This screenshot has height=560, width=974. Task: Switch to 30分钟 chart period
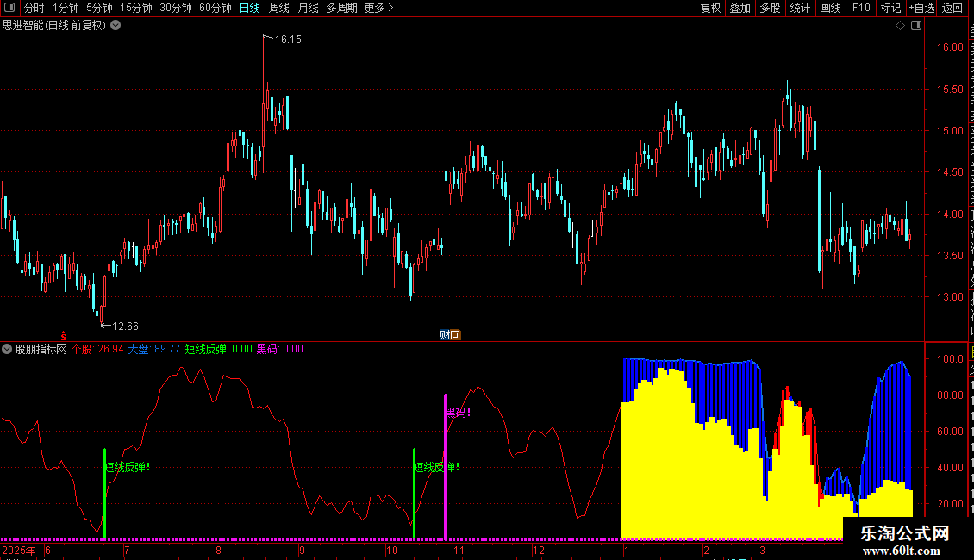(x=176, y=8)
